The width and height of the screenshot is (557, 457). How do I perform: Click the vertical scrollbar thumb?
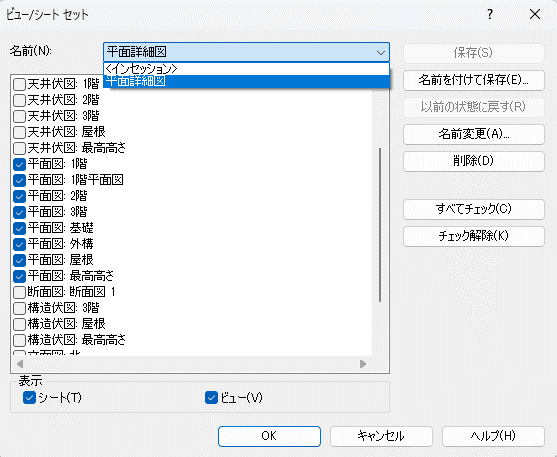380,225
